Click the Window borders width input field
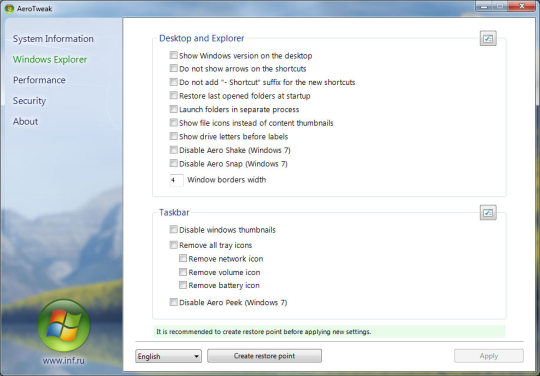Viewport: 540px width, 376px height. [177, 180]
